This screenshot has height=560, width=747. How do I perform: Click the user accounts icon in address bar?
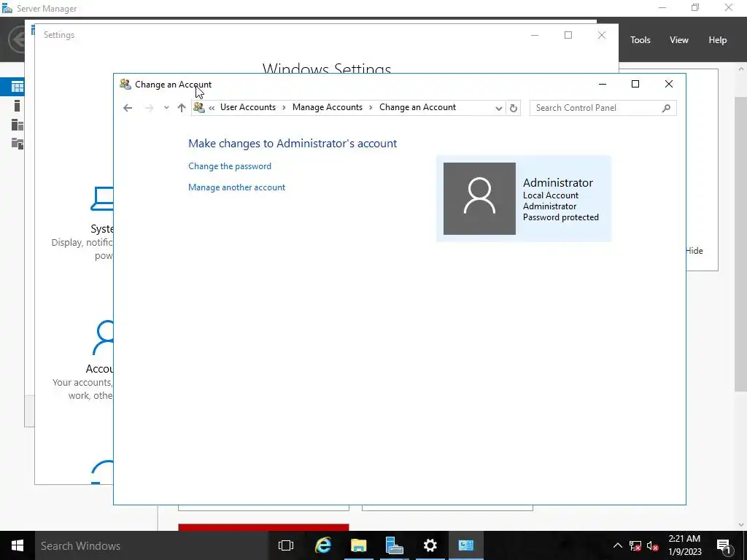tap(199, 108)
